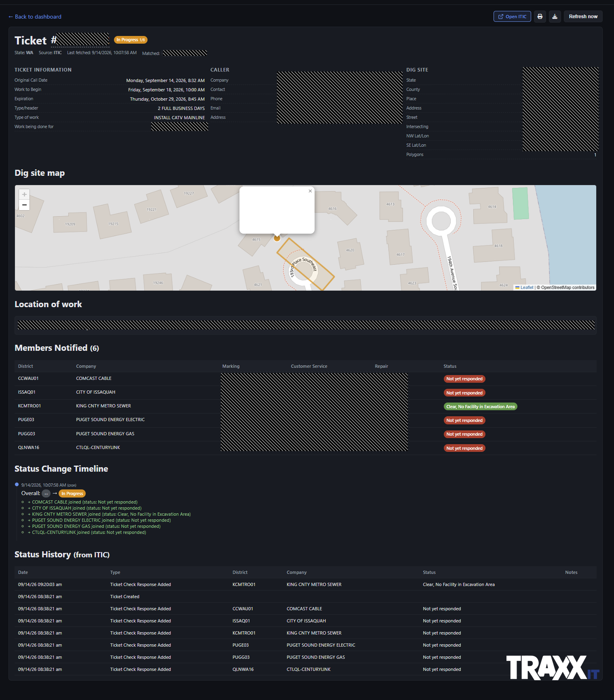This screenshot has width=614, height=700.
Task: Click District column header in Members Notified
Action: (25, 366)
